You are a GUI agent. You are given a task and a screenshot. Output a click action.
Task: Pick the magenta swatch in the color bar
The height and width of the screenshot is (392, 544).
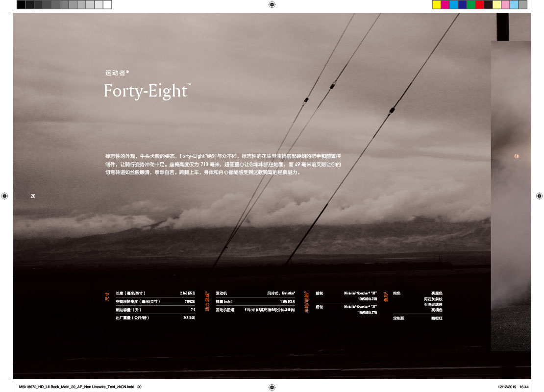(x=445, y=4)
